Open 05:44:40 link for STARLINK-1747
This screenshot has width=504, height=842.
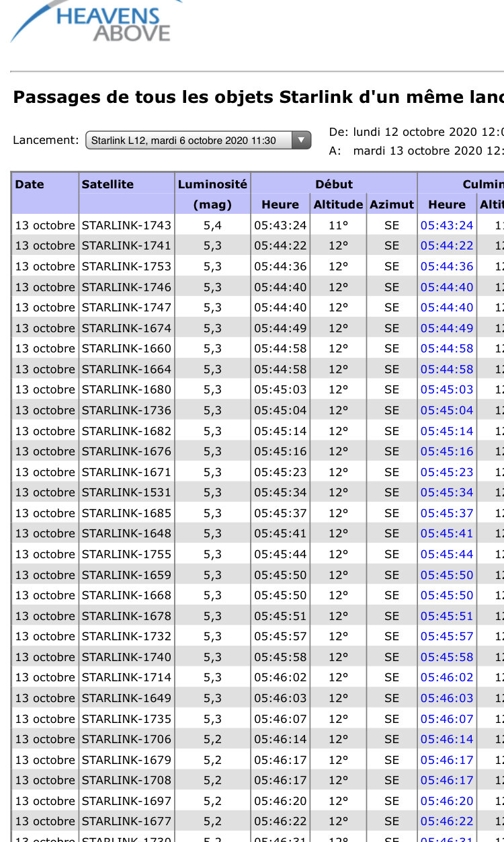[447, 307]
